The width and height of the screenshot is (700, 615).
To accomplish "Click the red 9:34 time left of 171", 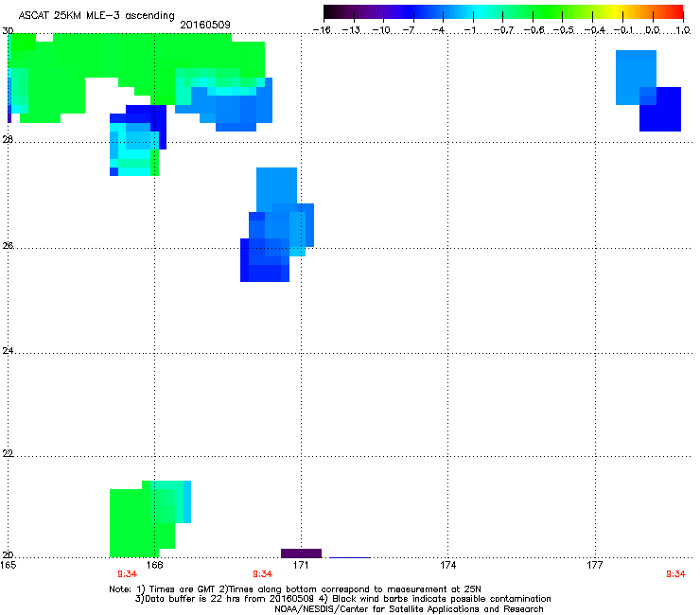I will [263, 574].
